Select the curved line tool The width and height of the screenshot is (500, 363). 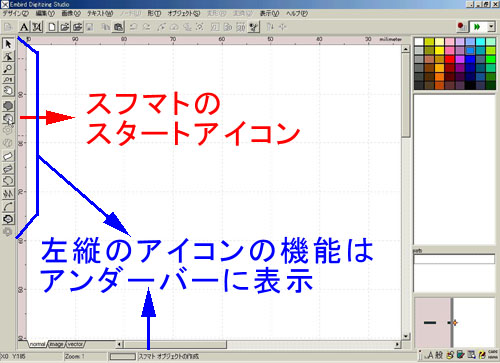8,206
